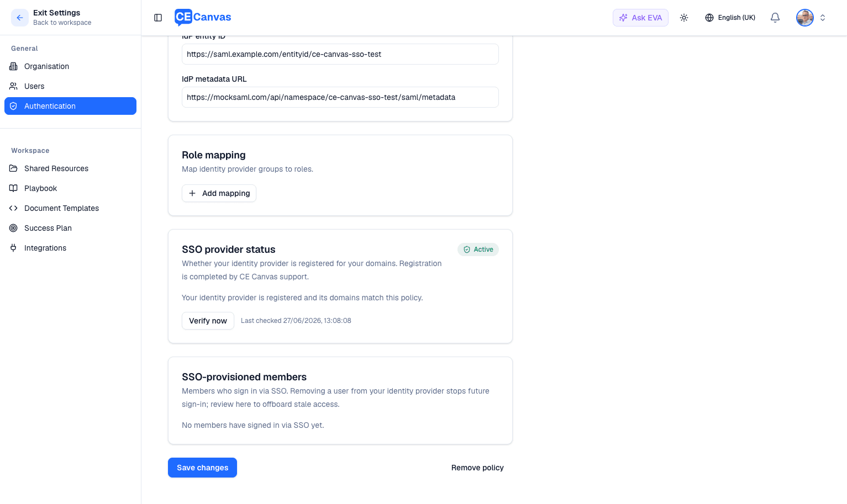Click the 'Workspace' section label

pos(30,151)
